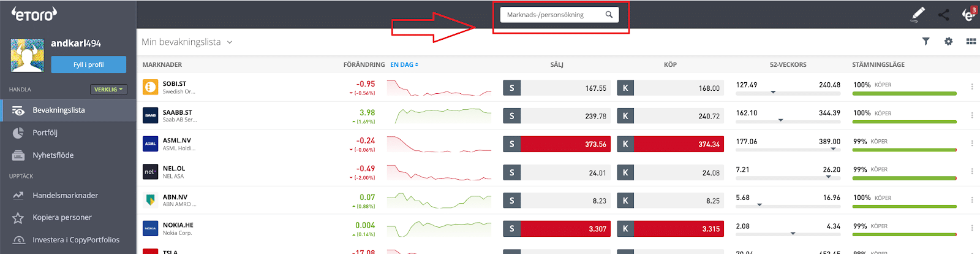This screenshot has width=980, height=254.
Task: Buy SOBI.ST at 168.00
Action: click(670, 88)
